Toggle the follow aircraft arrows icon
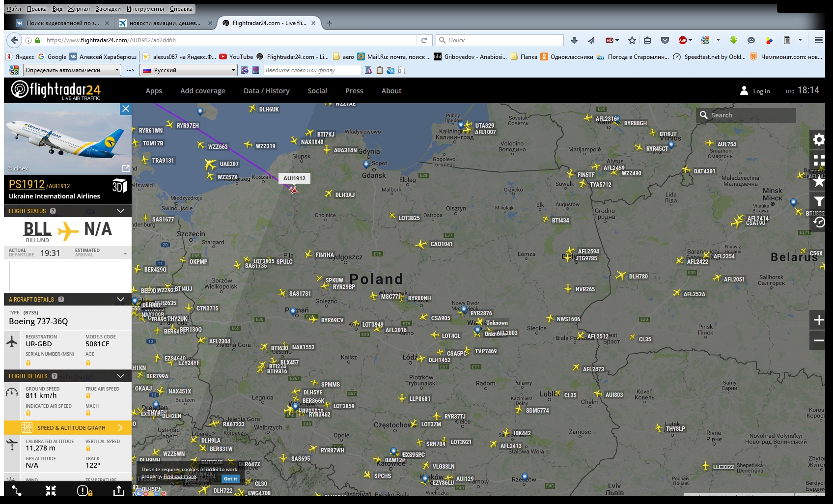 (51, 490)
